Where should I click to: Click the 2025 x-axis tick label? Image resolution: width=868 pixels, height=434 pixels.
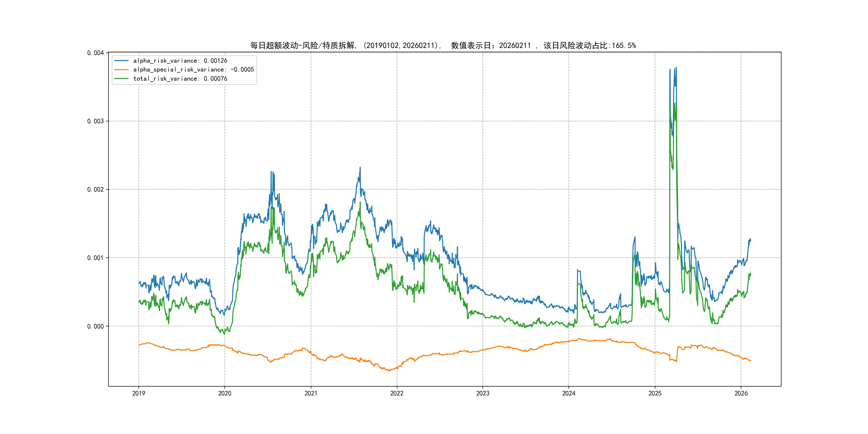click(x=655, y=393)
